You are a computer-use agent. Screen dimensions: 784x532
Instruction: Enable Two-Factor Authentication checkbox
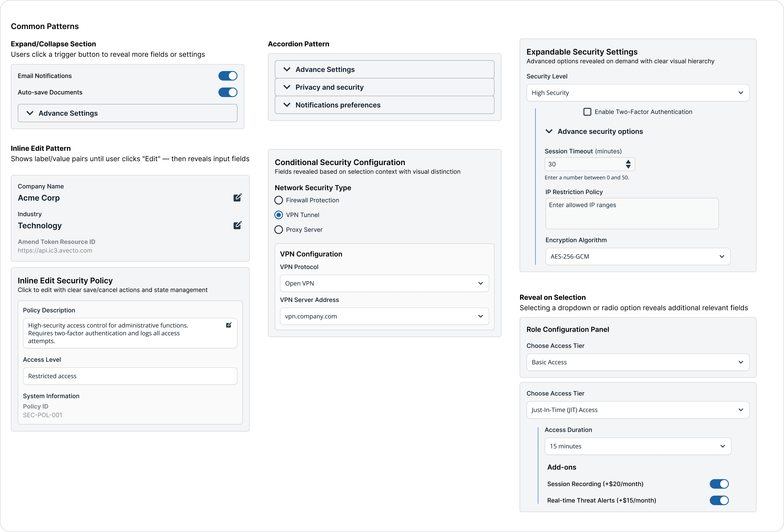pyautogui.click(x=587, y=112)
